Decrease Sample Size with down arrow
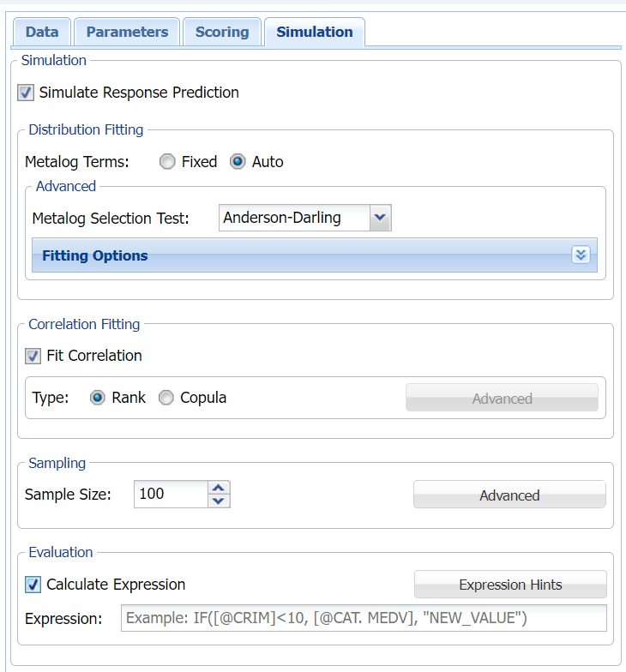The image size is (626, 672). click(x=220, y=501)
